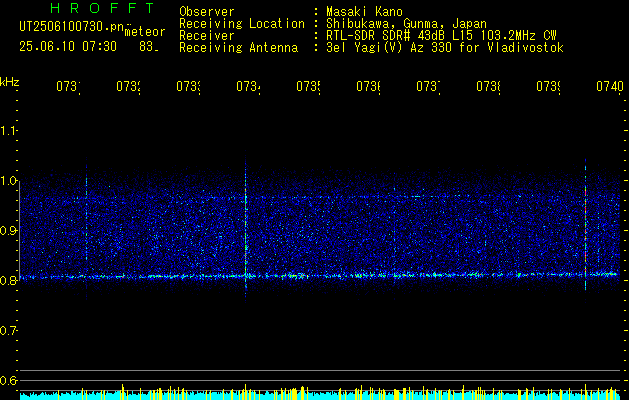
Task: Click the "Receiver" label
Action: pos(207,36)
